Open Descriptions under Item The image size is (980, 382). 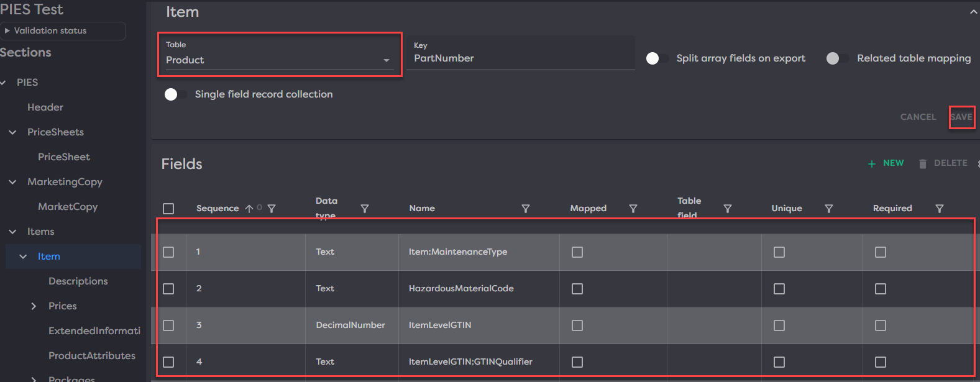[78, 281]
